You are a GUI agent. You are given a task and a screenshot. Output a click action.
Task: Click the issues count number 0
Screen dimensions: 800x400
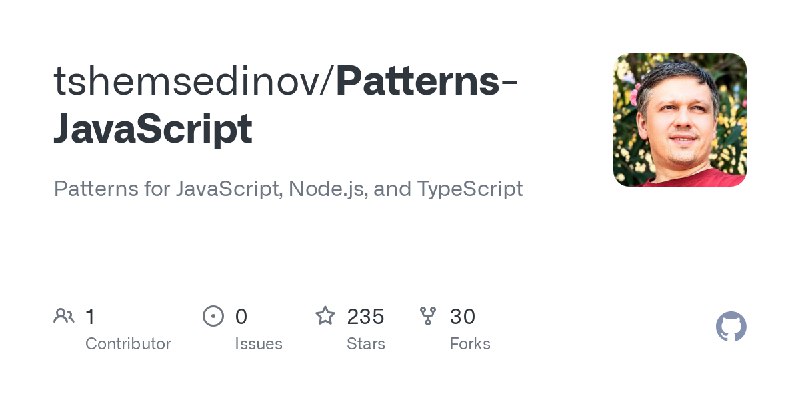pos(241,317)
